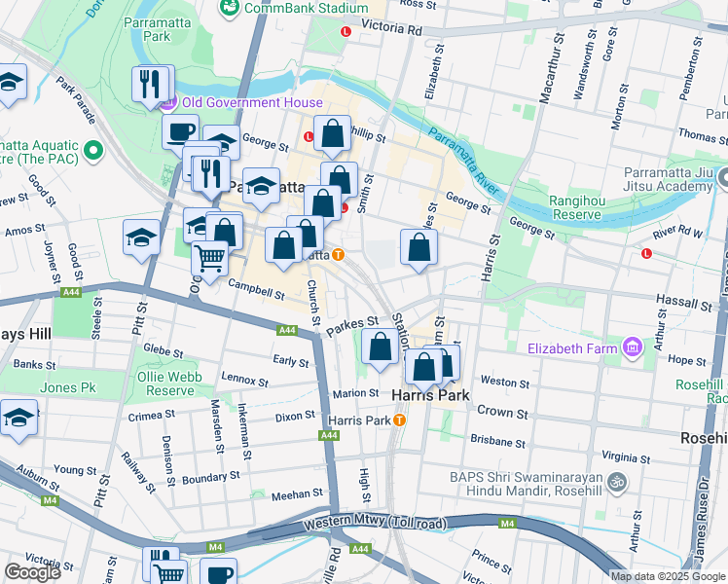
Task: Open the graduation cap marker near Pitt St and Amos St
Action: pos(141,238)
